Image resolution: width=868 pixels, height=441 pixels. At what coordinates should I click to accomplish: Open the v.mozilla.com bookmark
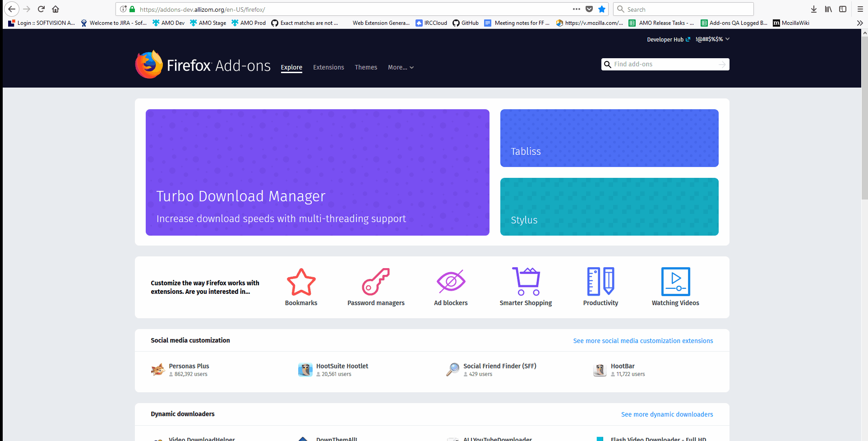click(x=590, y=23)
